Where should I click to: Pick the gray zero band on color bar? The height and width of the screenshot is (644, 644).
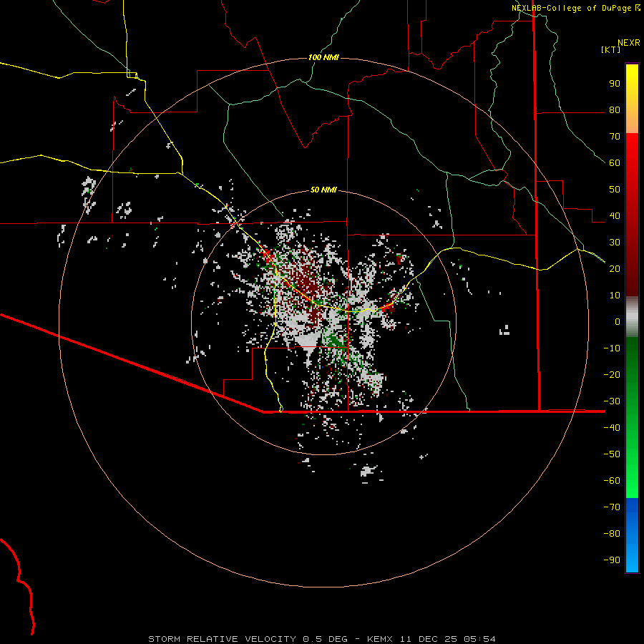(632, 317)
